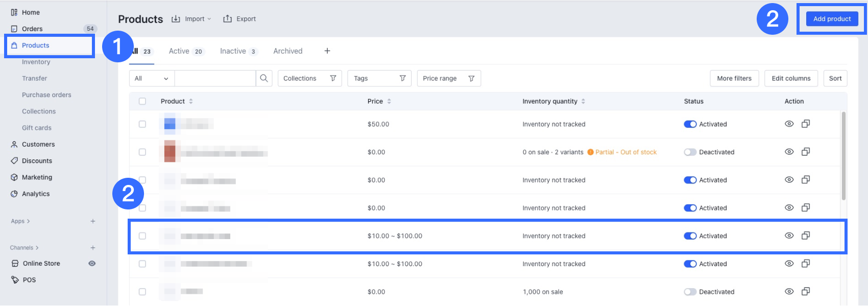This screenshot has height=306, width=868.
Task: Open the Tags filter dropdown
Action: (379, 78)
